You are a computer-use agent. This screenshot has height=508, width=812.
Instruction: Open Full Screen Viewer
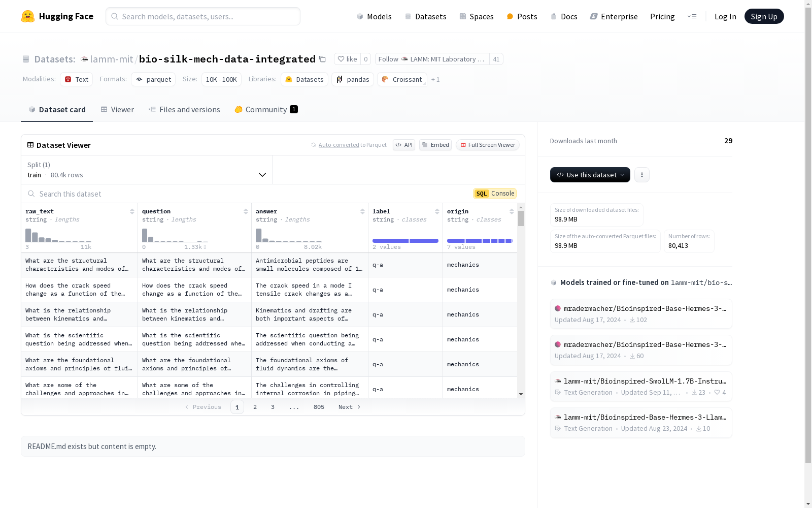[488, 145]
